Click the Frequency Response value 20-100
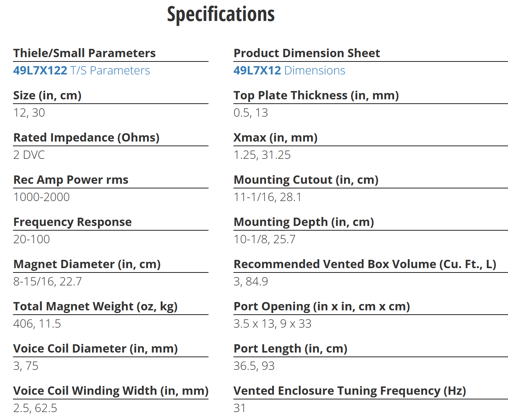Viewport: 508px width, 420px height. point(32,239)
